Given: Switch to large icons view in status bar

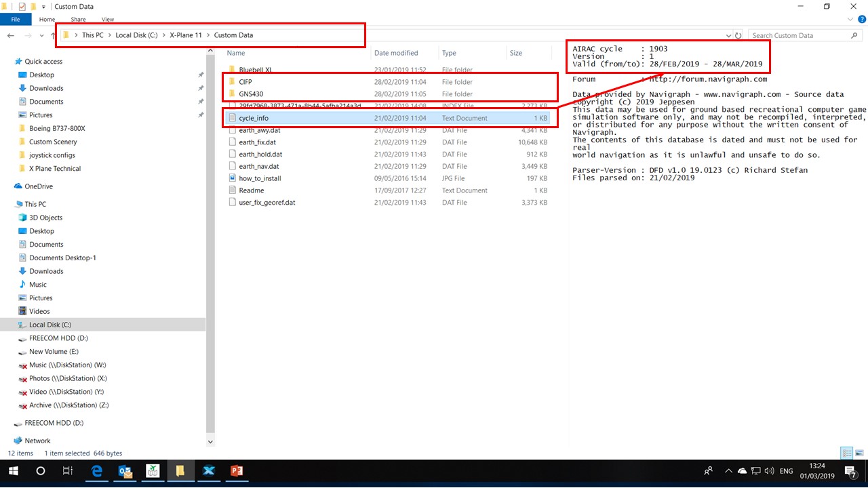Looking at the screenshot, I should [x=859, y=453].
